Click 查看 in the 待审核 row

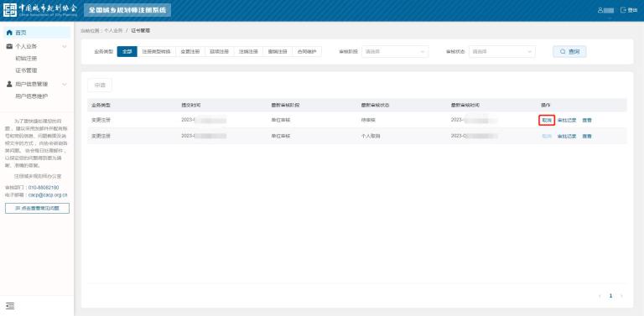(587, 120)
